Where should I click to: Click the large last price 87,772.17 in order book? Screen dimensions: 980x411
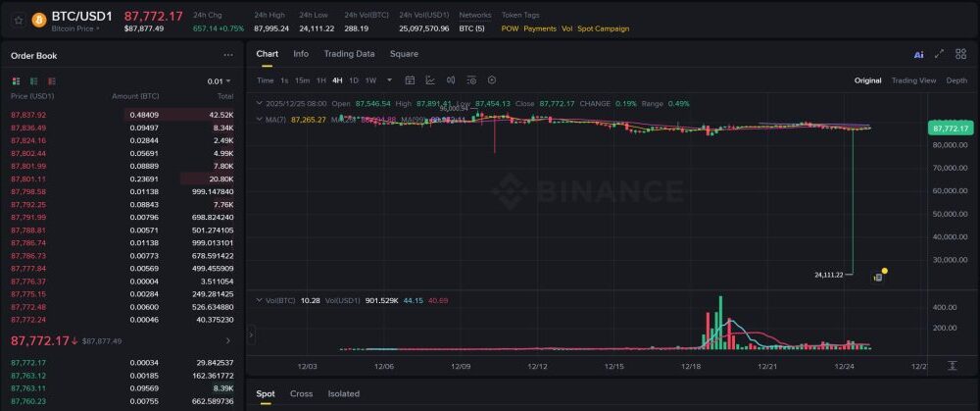40,341
